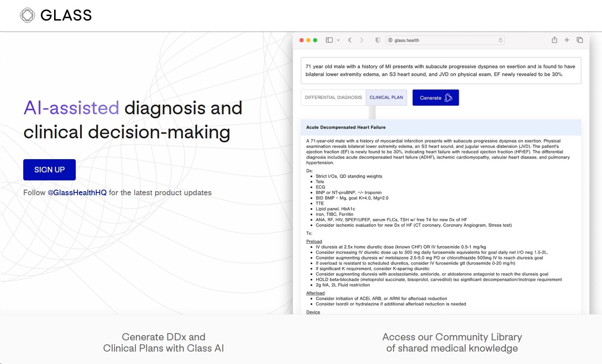
Task: Click the "2g NA, 2L Fluid restriction" bullet
Action: click(x=343, y=285)
